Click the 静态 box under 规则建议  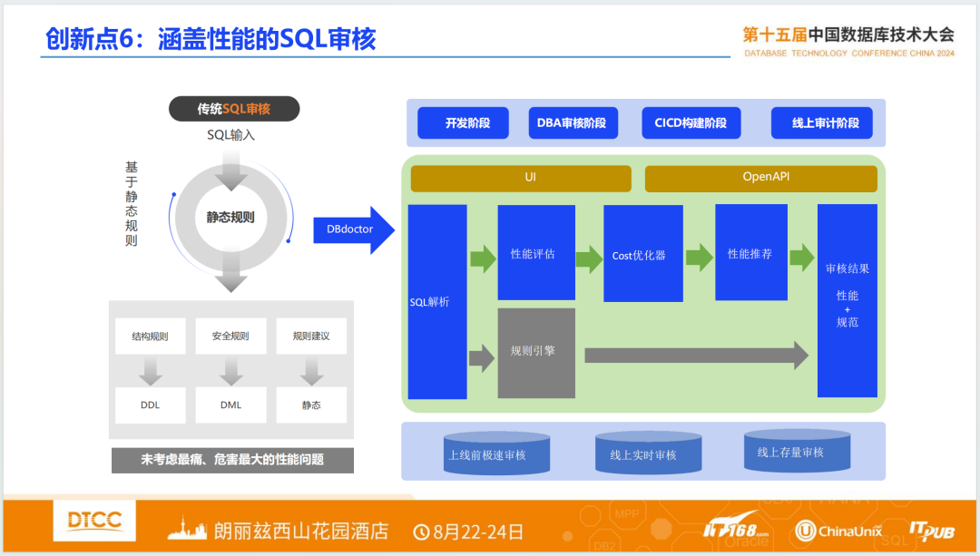[x=311, y=405]
